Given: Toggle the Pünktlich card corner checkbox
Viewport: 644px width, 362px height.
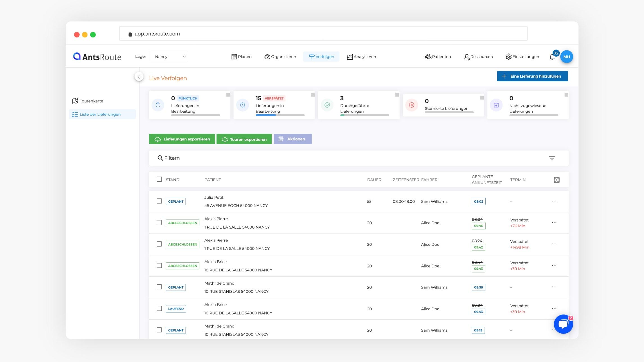Looking at the screenshot, I should (228, 95).
